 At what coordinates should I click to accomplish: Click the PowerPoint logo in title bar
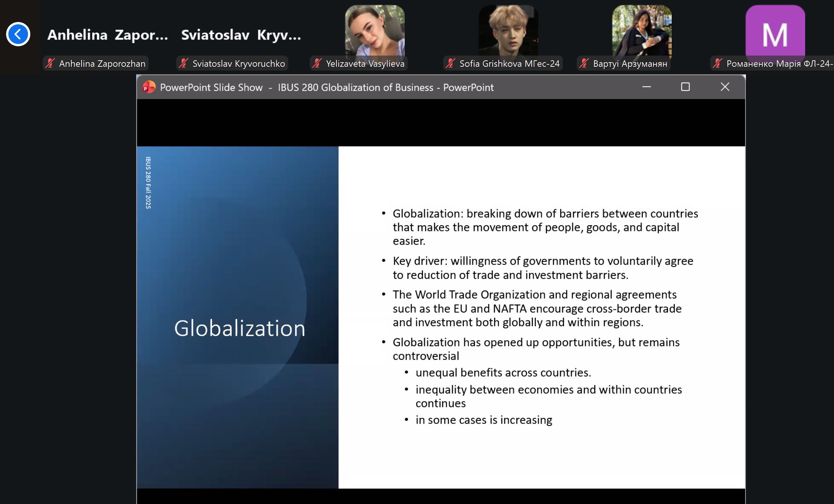pos(149,87)
